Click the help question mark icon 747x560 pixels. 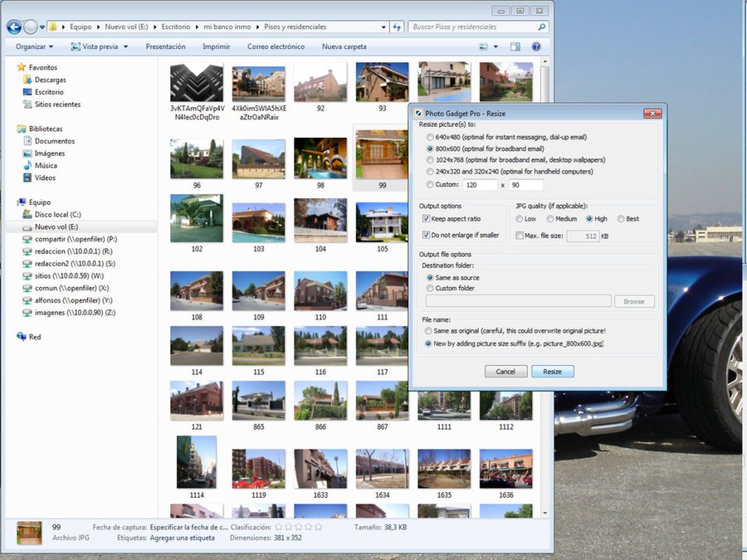point(536,47)
